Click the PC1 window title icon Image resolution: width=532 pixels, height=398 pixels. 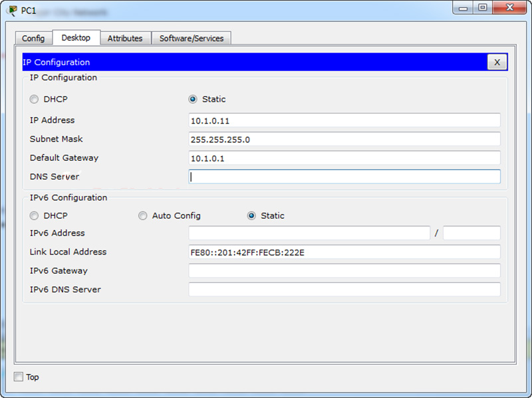(x=13, y=11)
